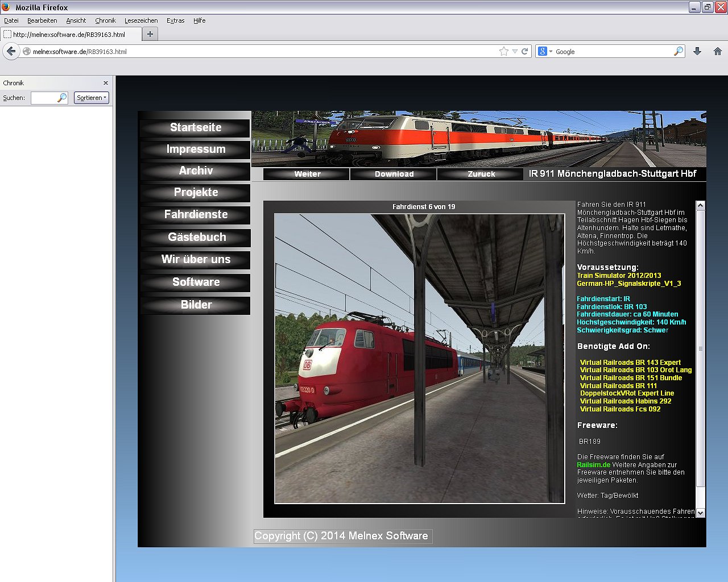
Task: Select the melnexsoftware.de/RB39163.html tab
Action: (x=71, y=34)
